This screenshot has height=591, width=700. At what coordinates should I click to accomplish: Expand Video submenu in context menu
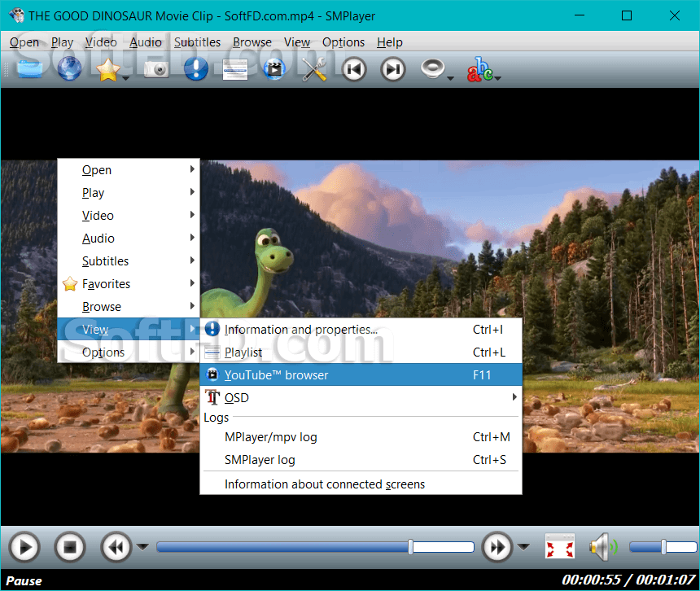(x=129, y=216)
